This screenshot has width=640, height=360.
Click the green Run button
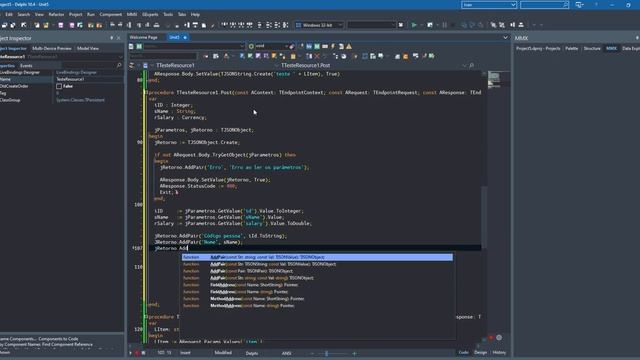coord(414,25)
